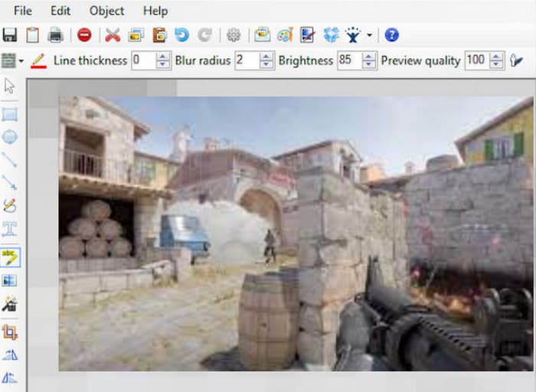
Task: Open the Edit menu
Action: [60, 11]
